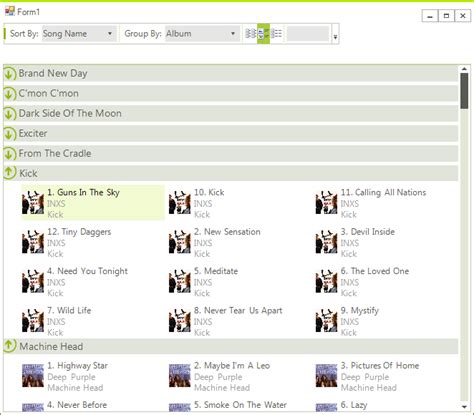
Task: Select song title '6. The Loved One'
Action: [x=375, y=271]
